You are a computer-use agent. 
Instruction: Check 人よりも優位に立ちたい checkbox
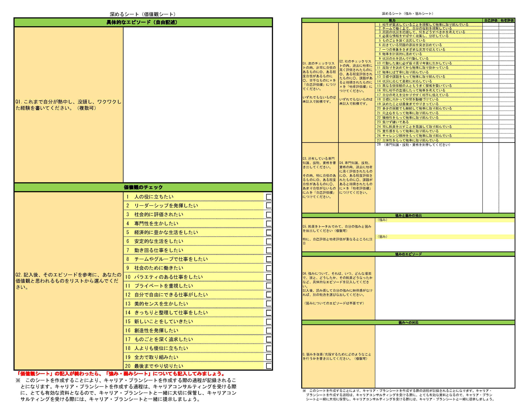pos(269,348)
